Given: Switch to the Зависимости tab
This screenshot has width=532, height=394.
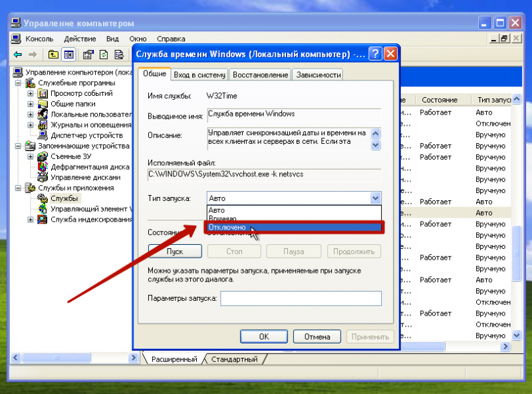Looking at the screenshot, I should tap(319, 75).
